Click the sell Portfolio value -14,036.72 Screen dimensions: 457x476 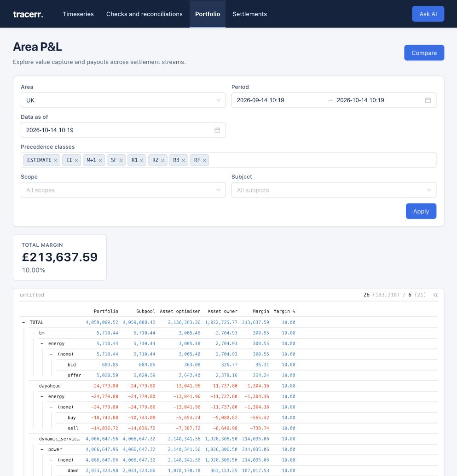[104, 428]
